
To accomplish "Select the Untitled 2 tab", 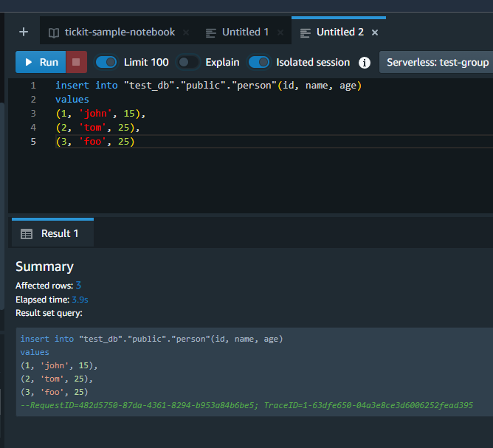I will [x=339, y=32].
